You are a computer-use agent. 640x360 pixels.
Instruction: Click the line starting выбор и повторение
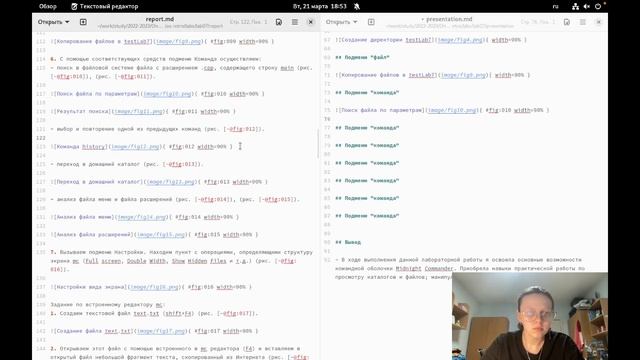(x=158, y=129)
